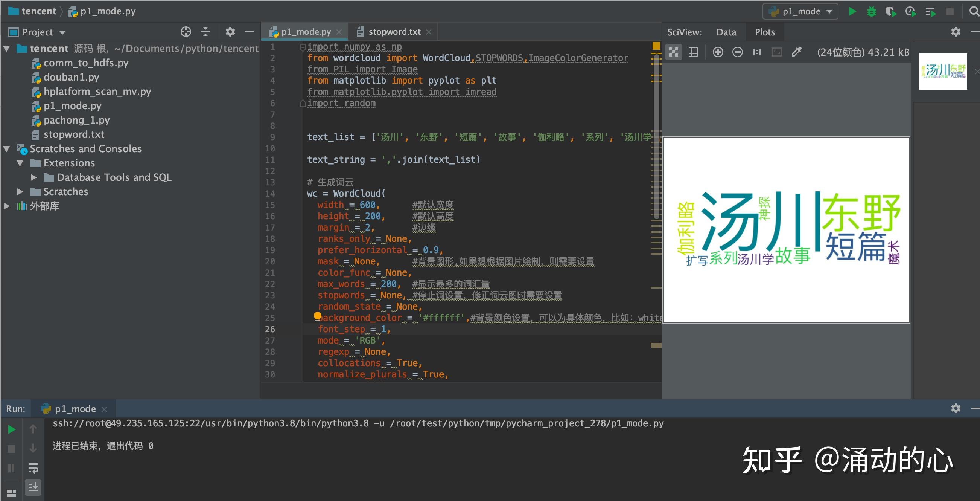Toggle a breakpoint in the line 26 gutter
Screen dimensions: 980x501
click(x=290, y=329)
